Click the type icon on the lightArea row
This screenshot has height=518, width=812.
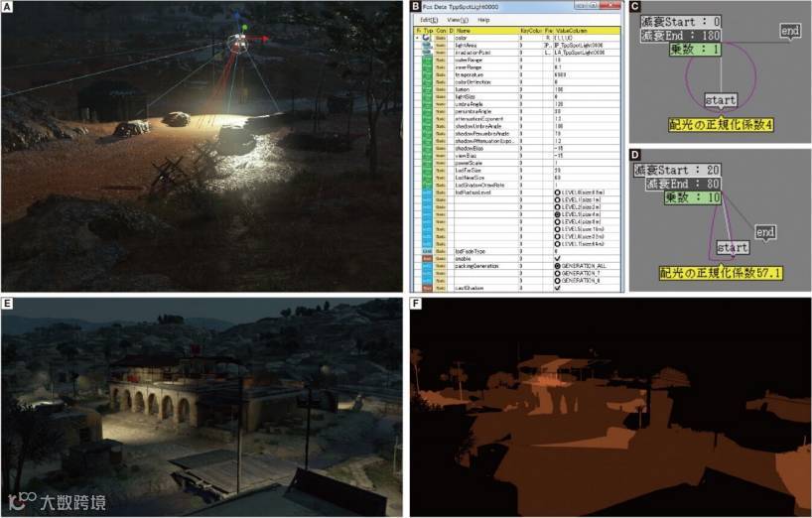tap(427, 45)
